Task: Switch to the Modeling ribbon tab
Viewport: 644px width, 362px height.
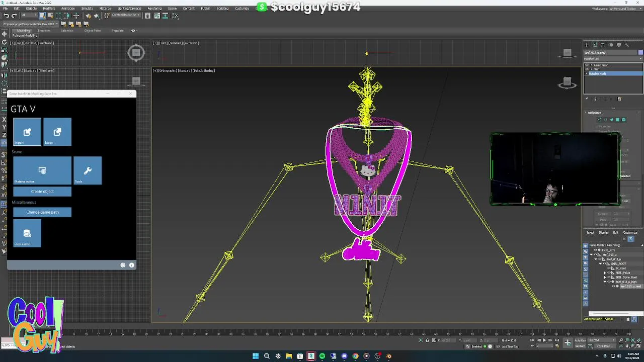Action: click(23, 31)
